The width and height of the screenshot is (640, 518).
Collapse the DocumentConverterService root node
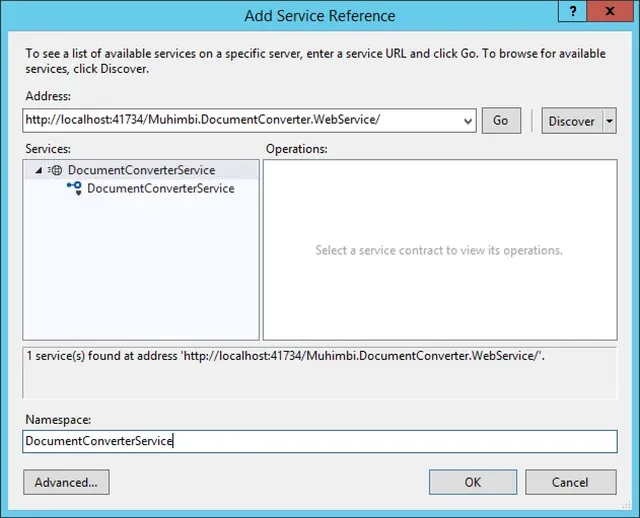[x=39, y=170]
